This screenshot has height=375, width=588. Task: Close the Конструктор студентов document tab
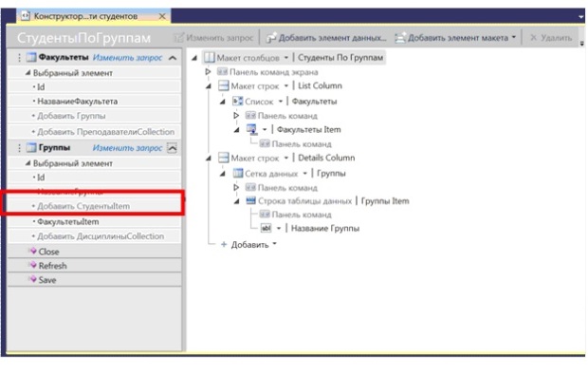[162, 16]
